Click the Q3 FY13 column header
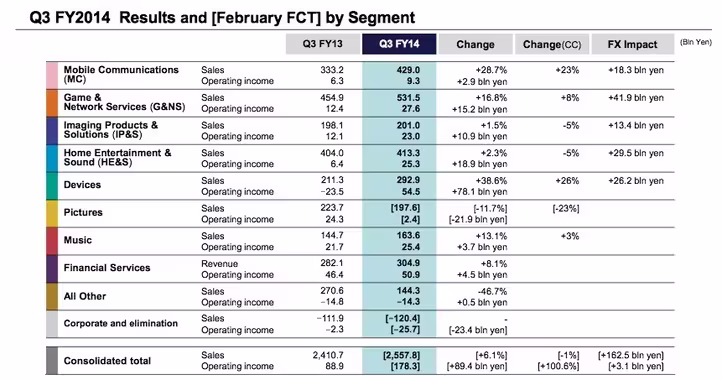Screen dimensions: 722x380 [x=322, y=44]
